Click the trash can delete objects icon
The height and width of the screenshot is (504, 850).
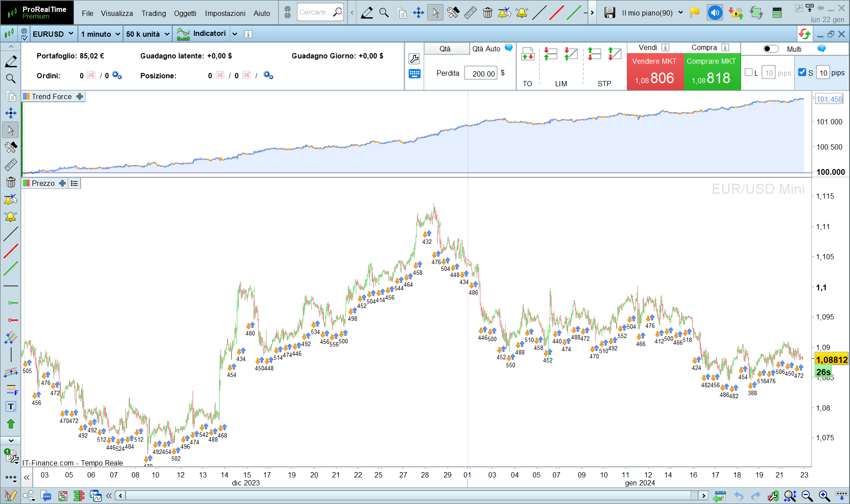tap(11, 182)
